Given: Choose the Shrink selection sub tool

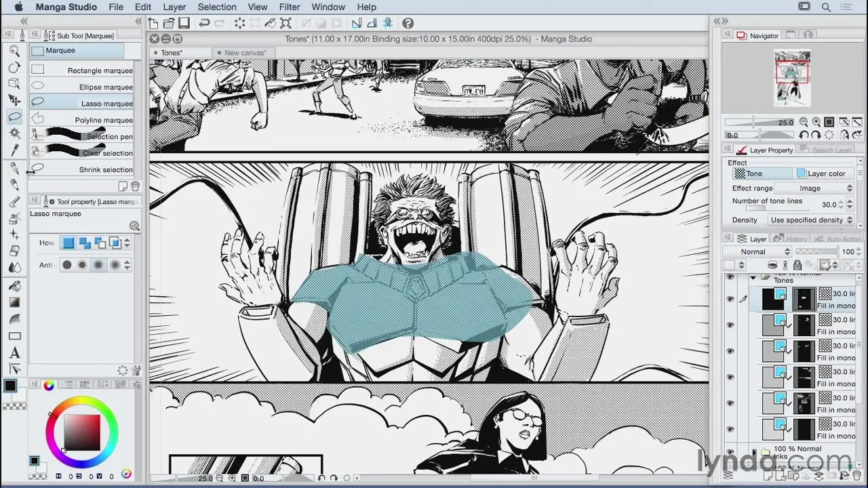Looking at the screenshot, I should tap(81, 169).
